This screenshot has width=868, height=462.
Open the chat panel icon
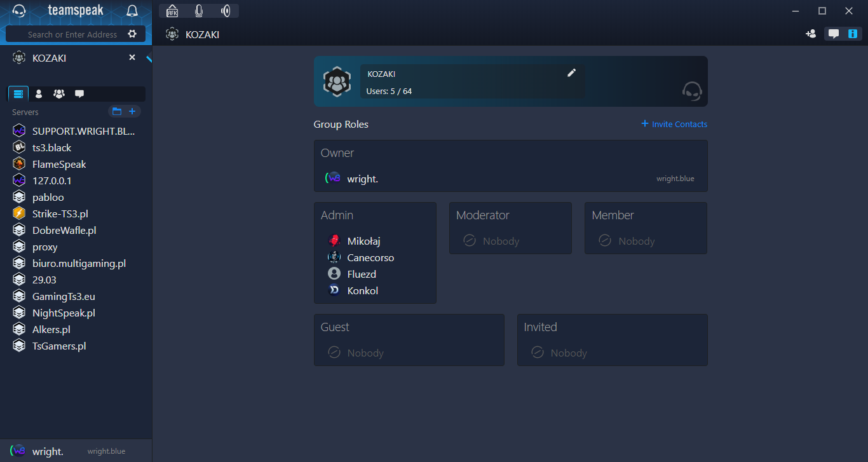pos(834,34)
